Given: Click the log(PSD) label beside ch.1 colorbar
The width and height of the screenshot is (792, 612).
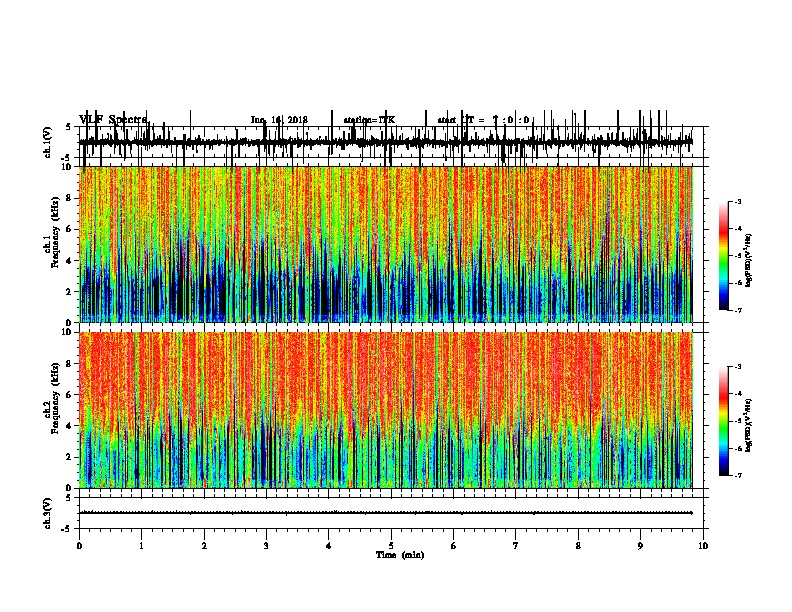Looking at the screenshot, I should 749,260.
